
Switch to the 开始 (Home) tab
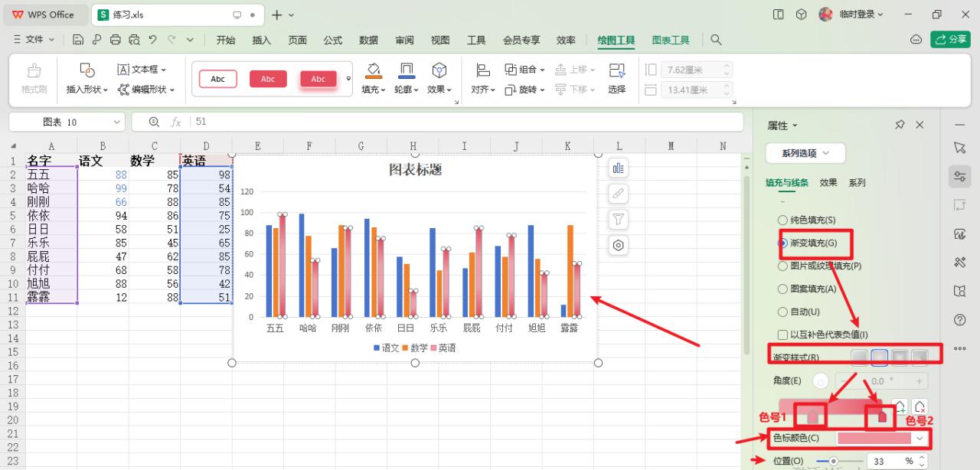point(226,40)
